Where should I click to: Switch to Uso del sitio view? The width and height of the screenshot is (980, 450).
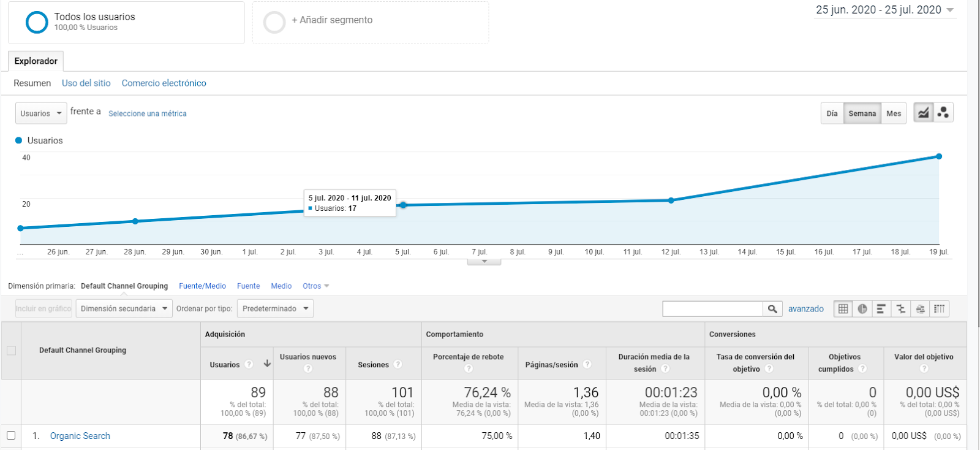pyautogui.click(x=86, y=83)
